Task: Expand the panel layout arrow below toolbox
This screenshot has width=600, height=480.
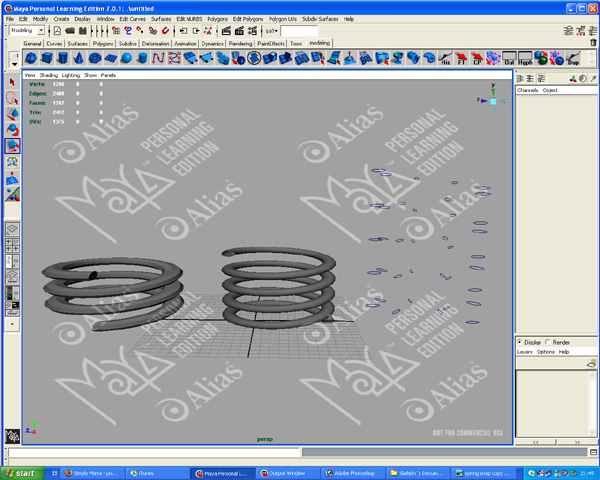Action: 12,324
